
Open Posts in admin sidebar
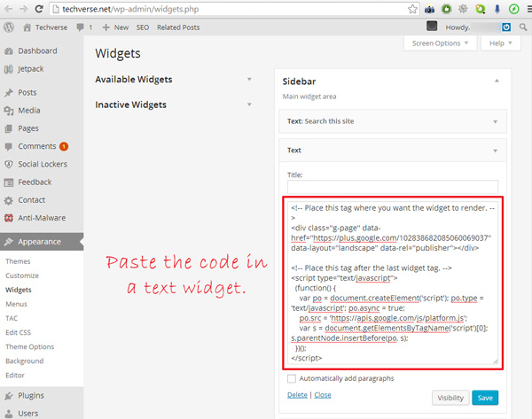click(x=27, y=92)
